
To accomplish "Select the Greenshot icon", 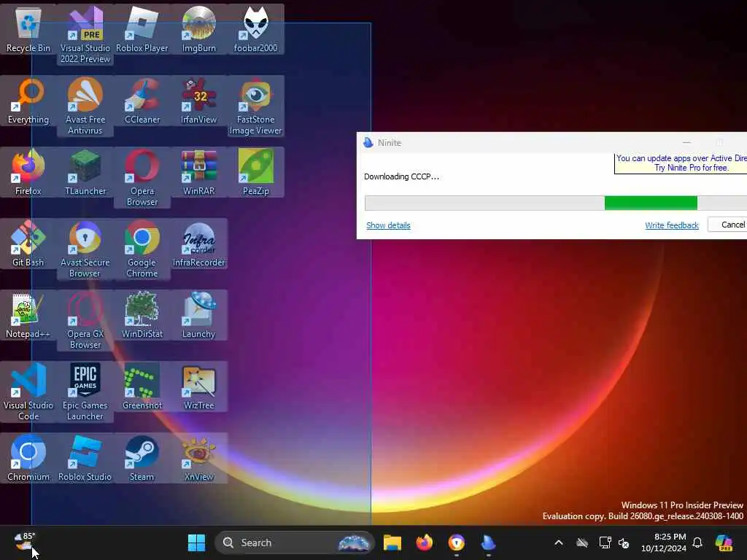I will pyautogui.click(x=142, y=386).
